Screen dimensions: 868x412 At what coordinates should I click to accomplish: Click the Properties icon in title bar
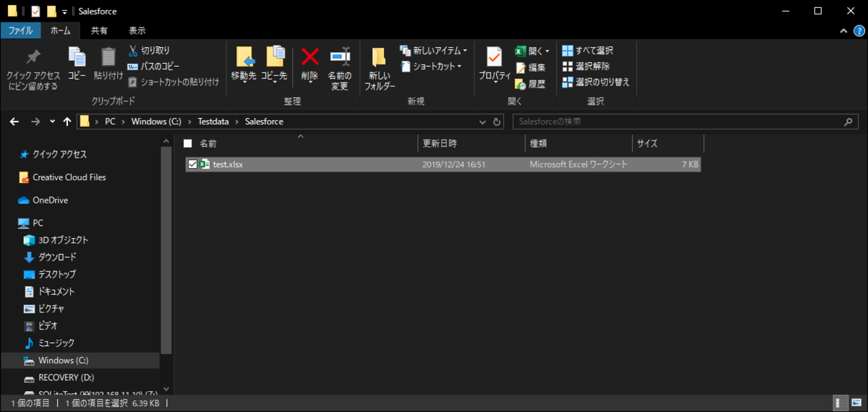(35, 11)
